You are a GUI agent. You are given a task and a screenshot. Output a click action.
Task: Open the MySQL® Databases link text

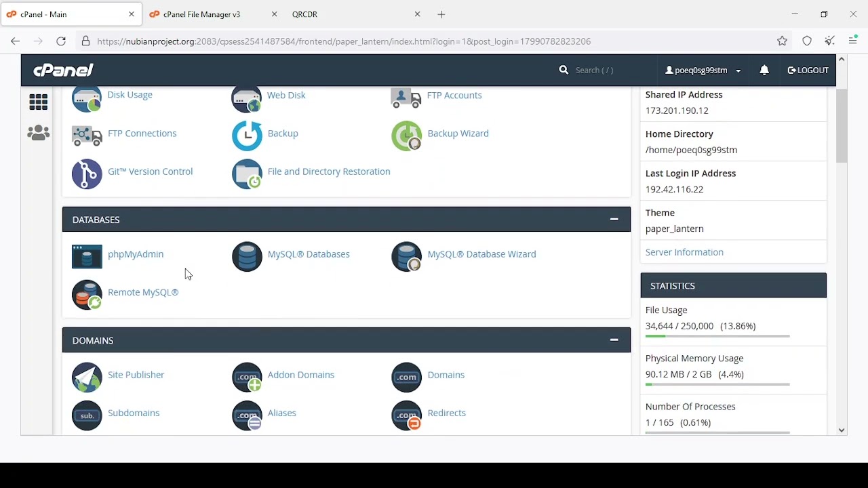(309, 254)
